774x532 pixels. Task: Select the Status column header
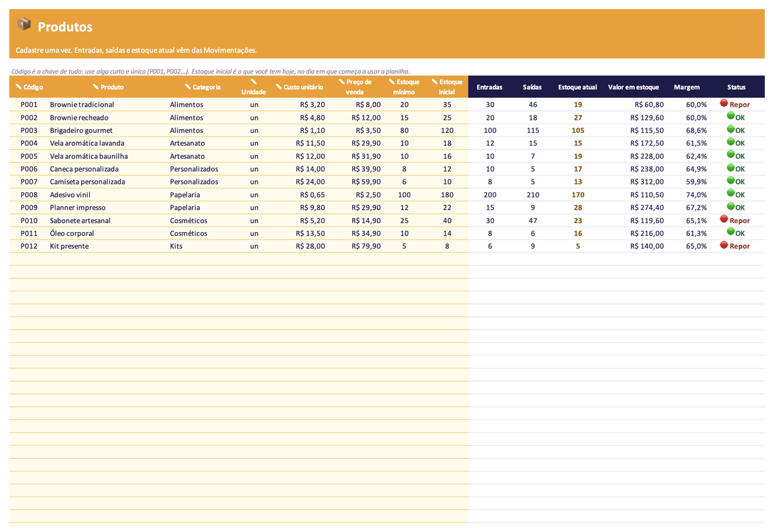click(x=736, y=87)
